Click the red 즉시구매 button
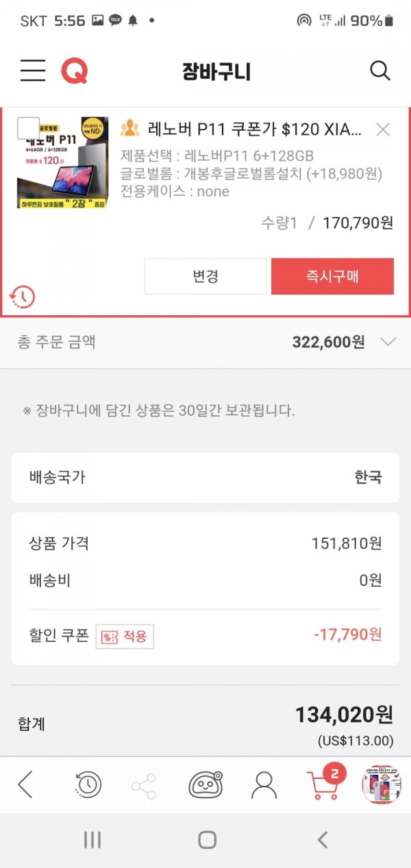Image resolution: width=411 pixels, height=868 pixels. 332,276
